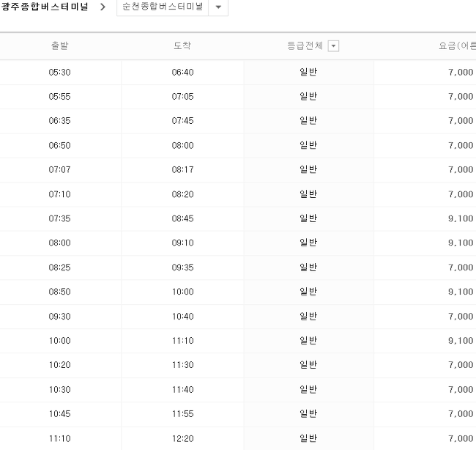Image resolution: width=476 pixels, height=450 pixels.
Task: Select the 05:55 departure time
Action: [59, 97]
